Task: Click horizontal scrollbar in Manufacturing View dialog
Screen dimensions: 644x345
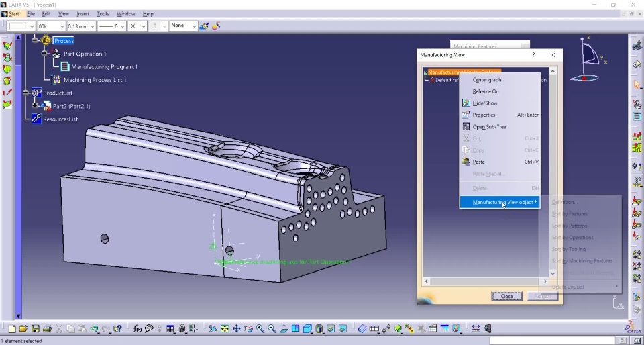Action: click(x=486, y=281)
